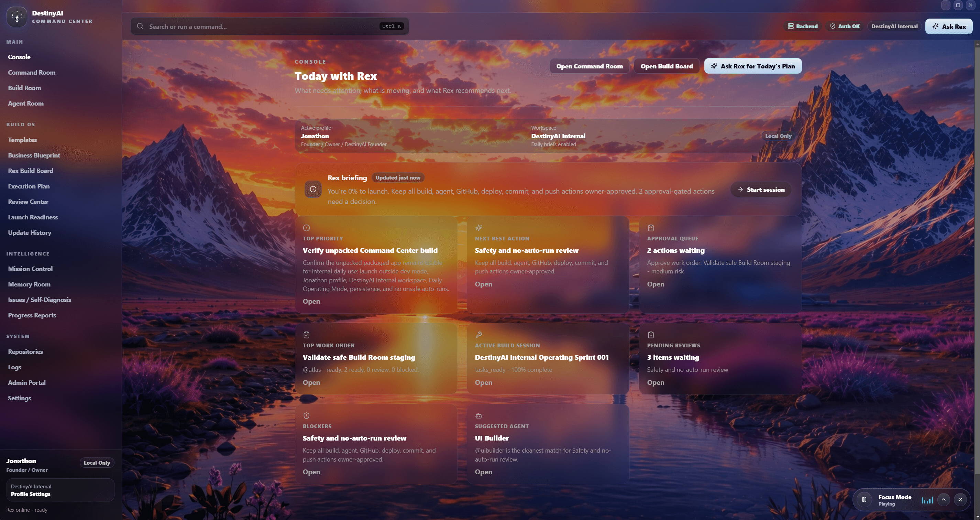Open the Top Priority card link
Screen dimensions: 980x520
click(x=311, y=302)
